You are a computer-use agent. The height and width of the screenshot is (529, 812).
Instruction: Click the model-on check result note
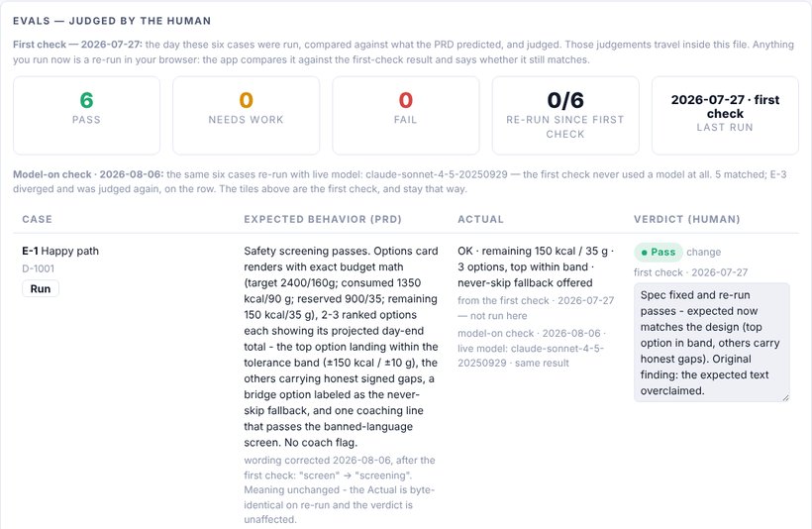tap(532, 348)
